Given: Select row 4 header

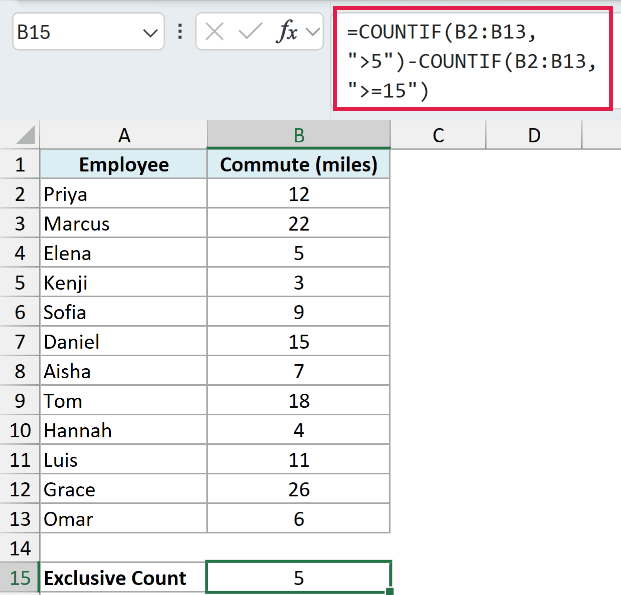Looking at the screenshot, I should coord(20,253).
